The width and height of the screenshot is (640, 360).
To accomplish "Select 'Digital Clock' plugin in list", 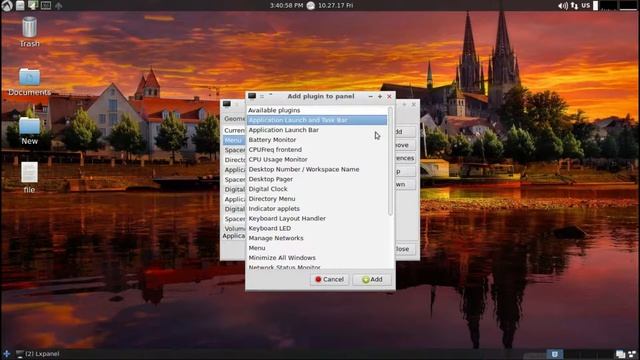I will [317, 189].
